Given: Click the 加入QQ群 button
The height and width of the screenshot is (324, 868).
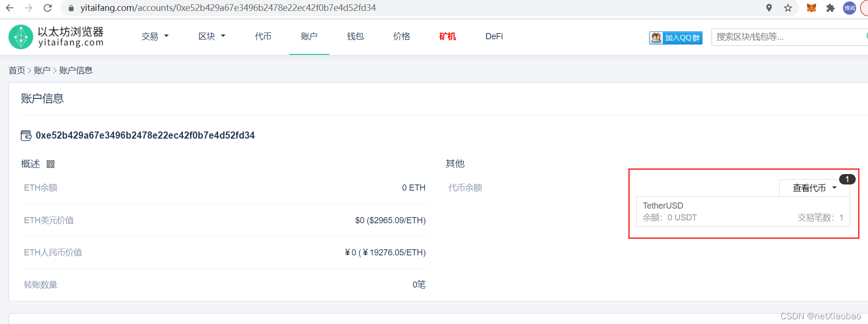Looking at the screenshot, I should (x=676, y=38).
